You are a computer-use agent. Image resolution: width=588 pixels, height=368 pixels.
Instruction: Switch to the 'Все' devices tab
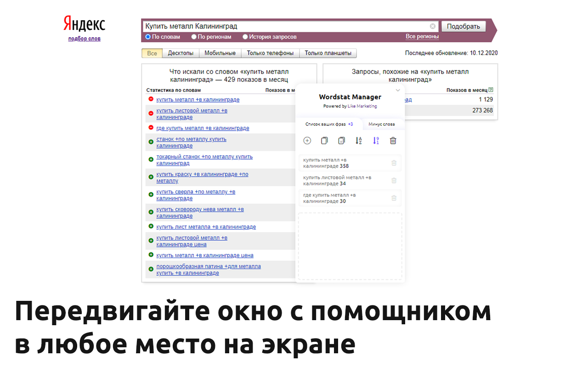pos(152,53)
